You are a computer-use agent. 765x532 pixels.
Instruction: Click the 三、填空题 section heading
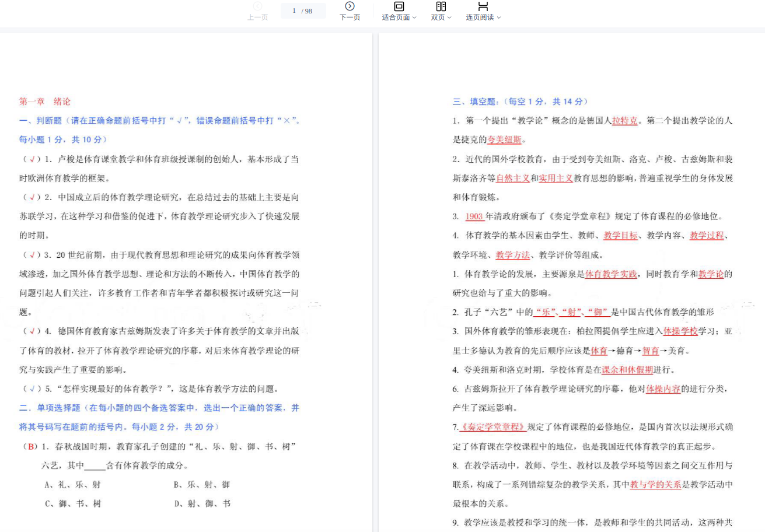[520, 101]
